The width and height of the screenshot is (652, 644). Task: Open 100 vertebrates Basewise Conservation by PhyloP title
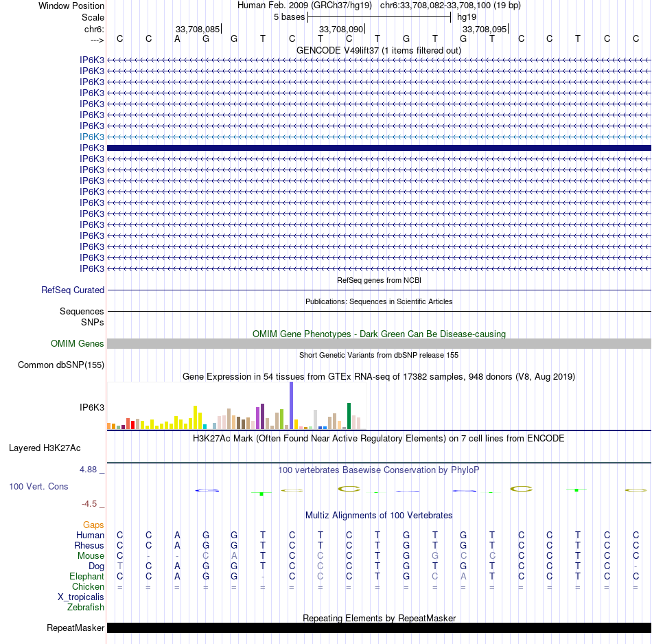[x=379, y=470]
